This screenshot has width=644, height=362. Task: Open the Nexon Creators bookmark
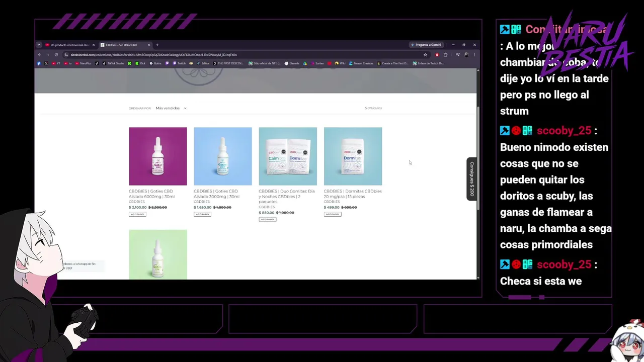[x=361, y=63]
